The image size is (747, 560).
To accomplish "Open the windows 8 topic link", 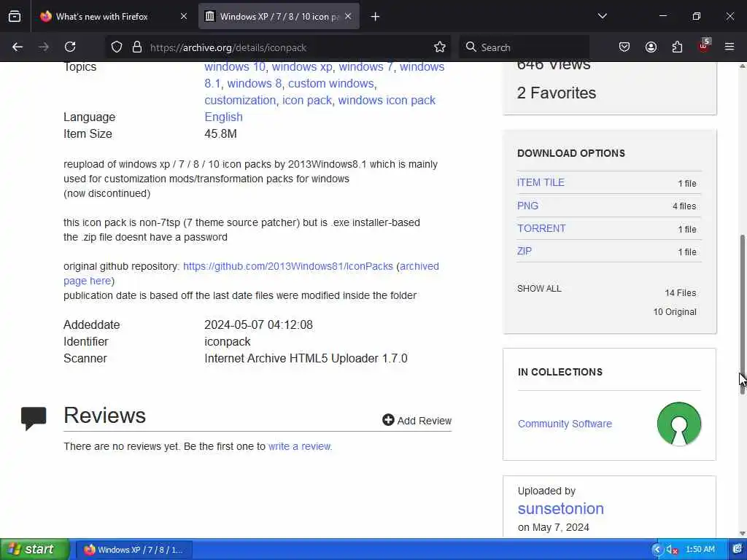I will point(255,83).
